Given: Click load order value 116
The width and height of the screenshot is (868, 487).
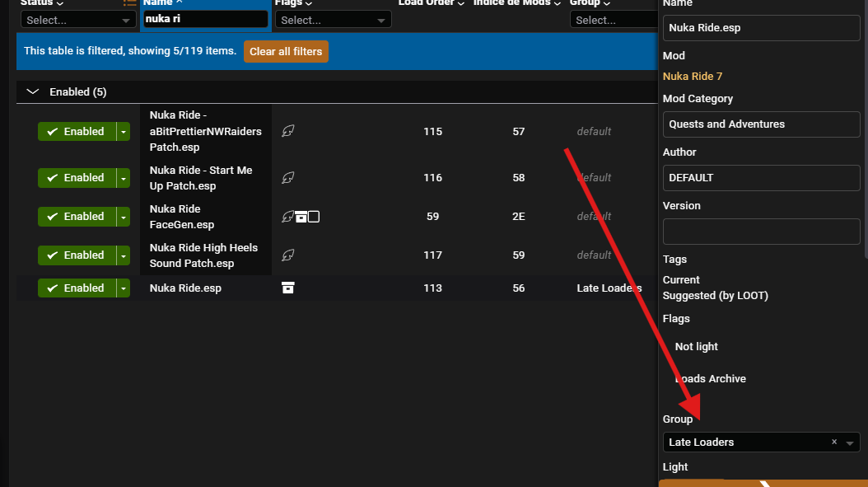Looking at the screenshot, I should point(433,178).
